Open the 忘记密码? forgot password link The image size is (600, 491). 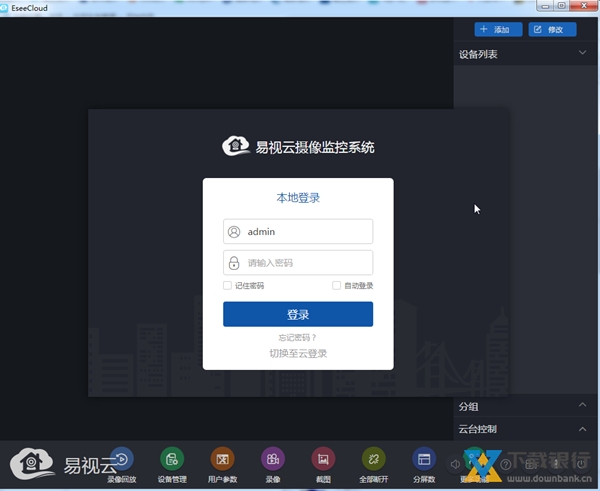click(297, 338)
